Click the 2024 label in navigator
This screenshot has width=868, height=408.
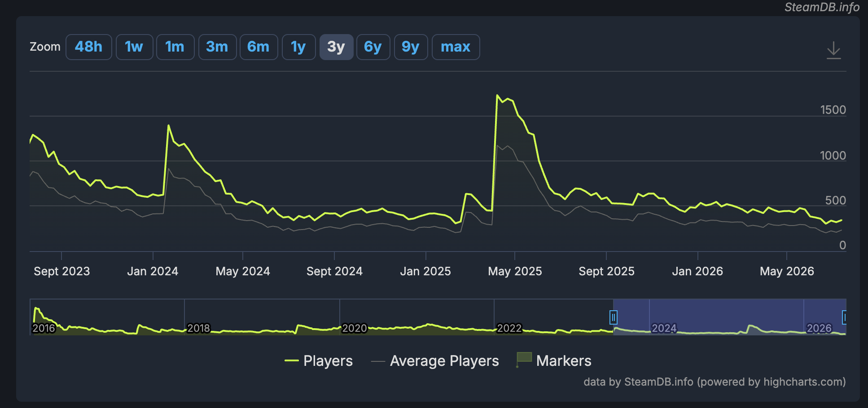tap(664, 328)
